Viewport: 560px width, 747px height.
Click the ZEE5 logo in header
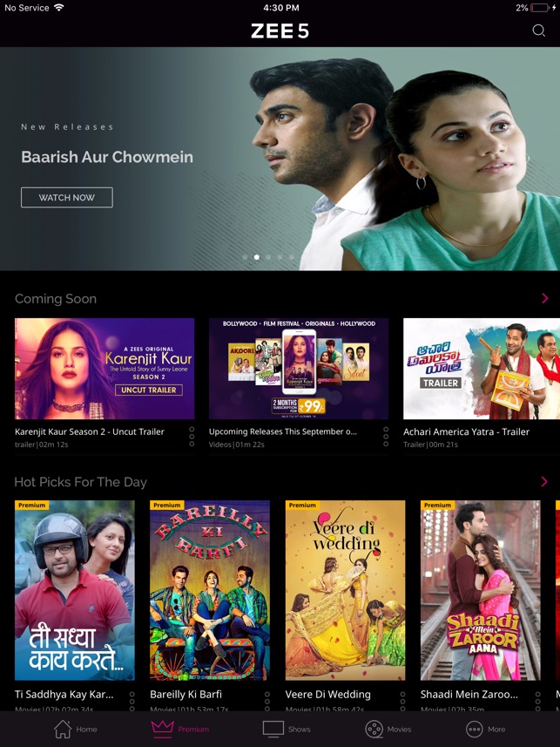(280, 31)
